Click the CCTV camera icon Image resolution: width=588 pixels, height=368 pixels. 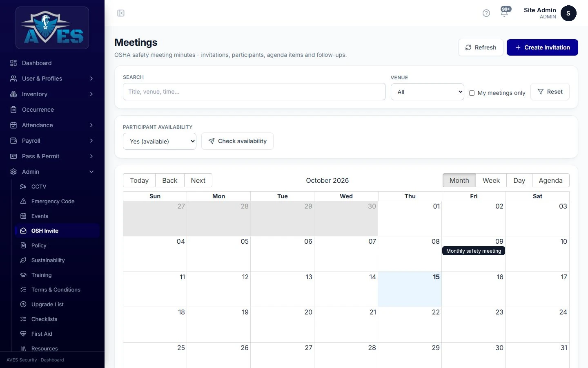(23, 186)
